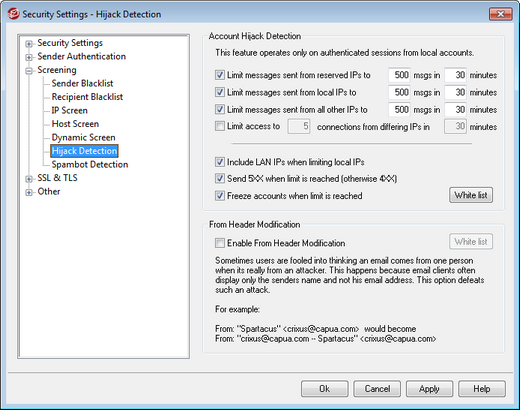The height and width of the screenshot is (410, 520).
Task: Toggle Send 5XX when limit is reached
Action: tap(220, 179)
